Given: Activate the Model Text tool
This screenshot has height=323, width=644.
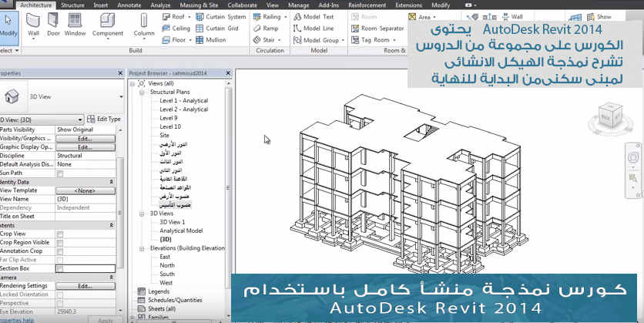Looking at the screenshot, I should click(x=314, y=17).
